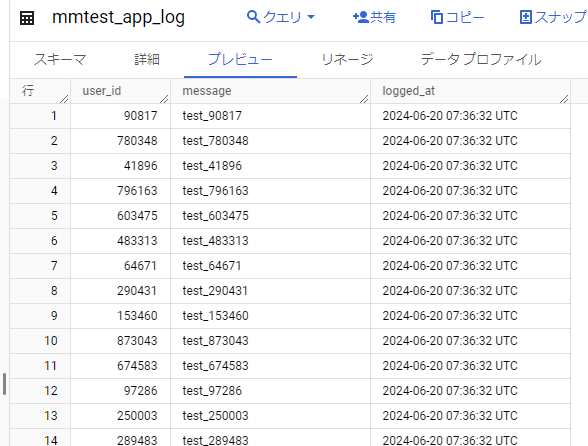Click the share person-plus icon
The width and height of the screenshot is (588, 446).
(361, 17)
